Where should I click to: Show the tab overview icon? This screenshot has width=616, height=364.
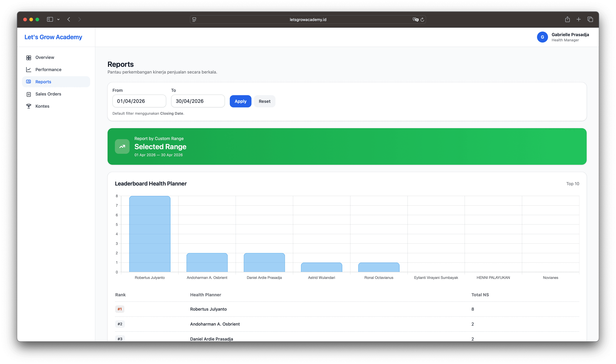590,19
